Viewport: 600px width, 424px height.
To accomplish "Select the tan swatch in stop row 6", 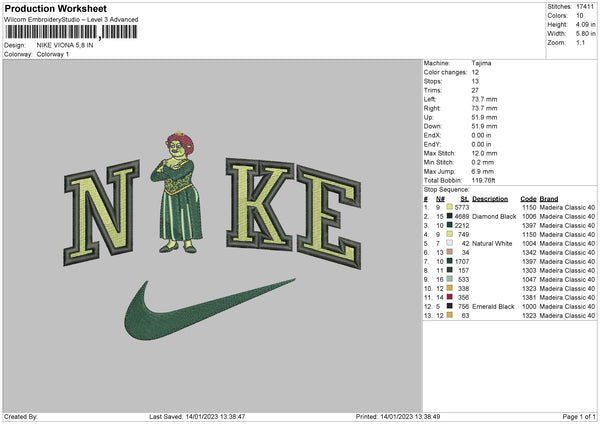I will tap(450, 252).
